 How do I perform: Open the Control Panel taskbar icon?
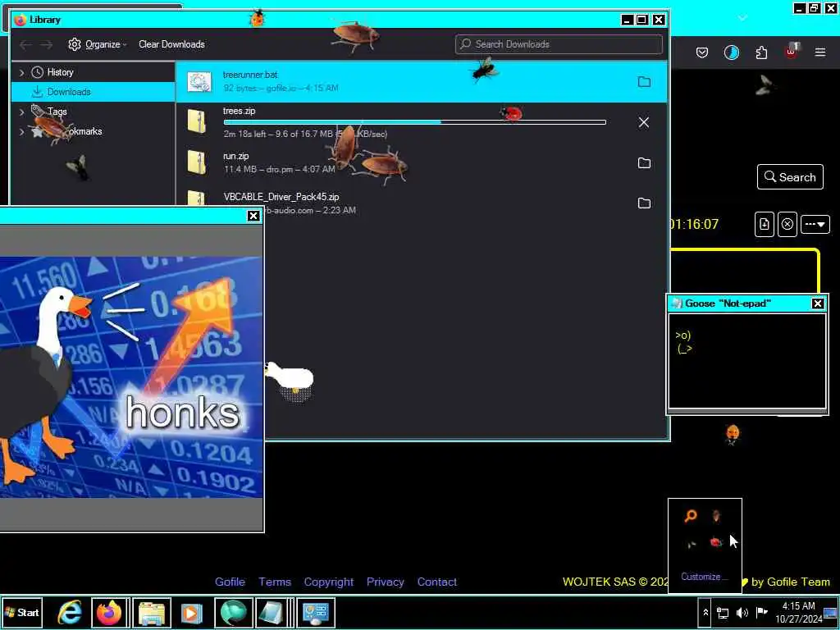[x=316, y=612]
